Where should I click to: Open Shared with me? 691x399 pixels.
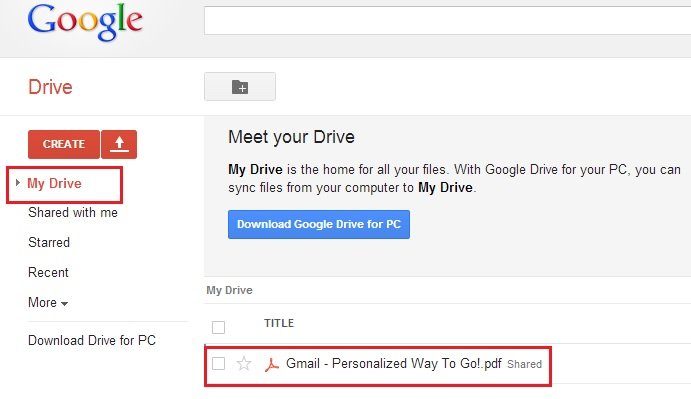pyautogui.click(x=73, y=213)
